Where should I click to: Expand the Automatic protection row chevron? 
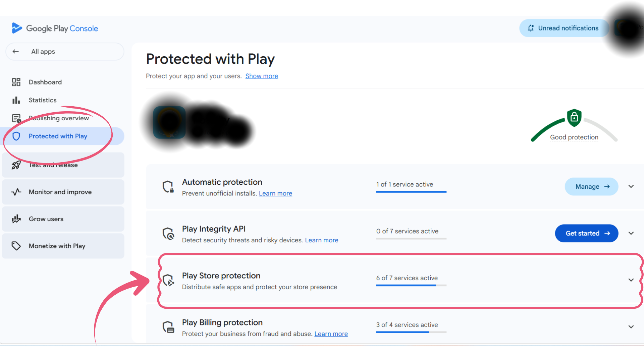coord(631,186)
